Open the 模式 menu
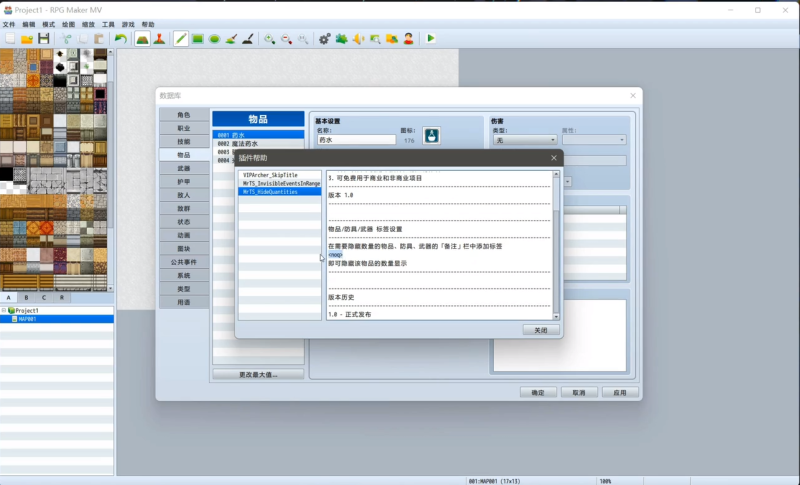This screenshot has height=485, width=800. (x=48, y=24)
